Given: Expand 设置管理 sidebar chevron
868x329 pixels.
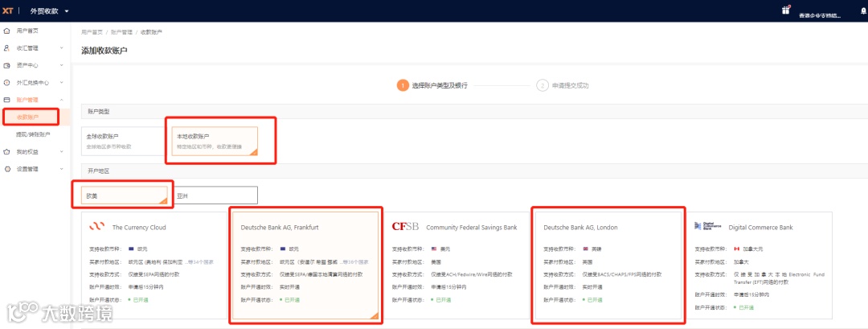Looking at the screenshot, I should tap(62, 169).
